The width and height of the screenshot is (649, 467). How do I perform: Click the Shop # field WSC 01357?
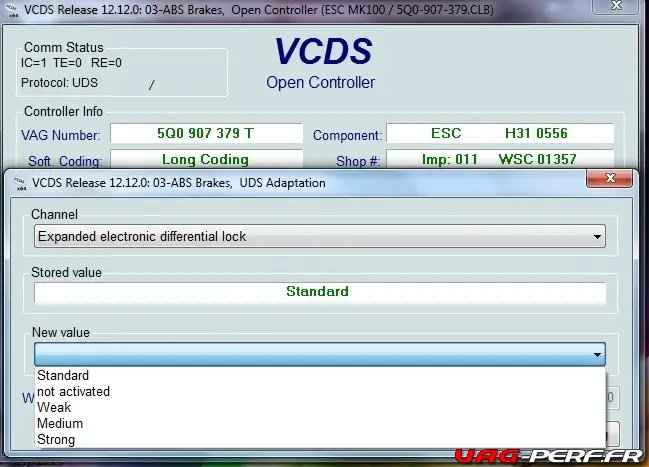(x=500, y=159)
